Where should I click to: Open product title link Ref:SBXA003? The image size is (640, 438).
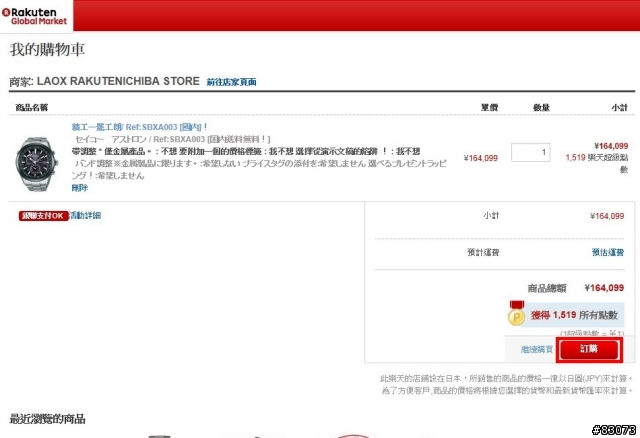[x=140, y=127]
